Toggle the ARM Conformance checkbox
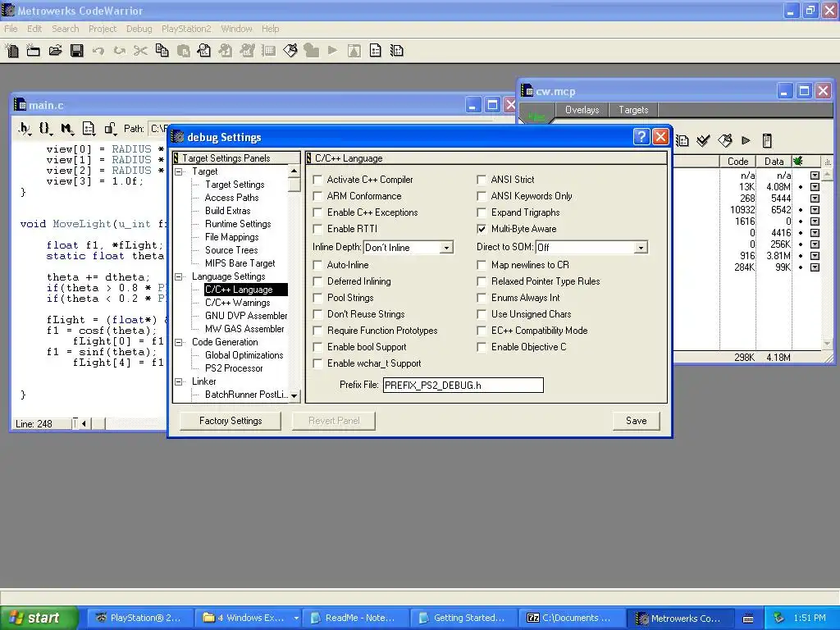Image resolution: width=840 pixels, height=630 pixels. pyautogui.click(x=317, y=196)
